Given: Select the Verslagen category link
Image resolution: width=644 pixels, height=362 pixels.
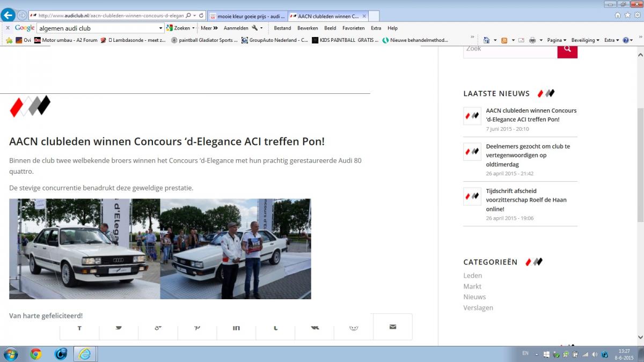Looking at the screenshot, I should [x=478, y=308].
